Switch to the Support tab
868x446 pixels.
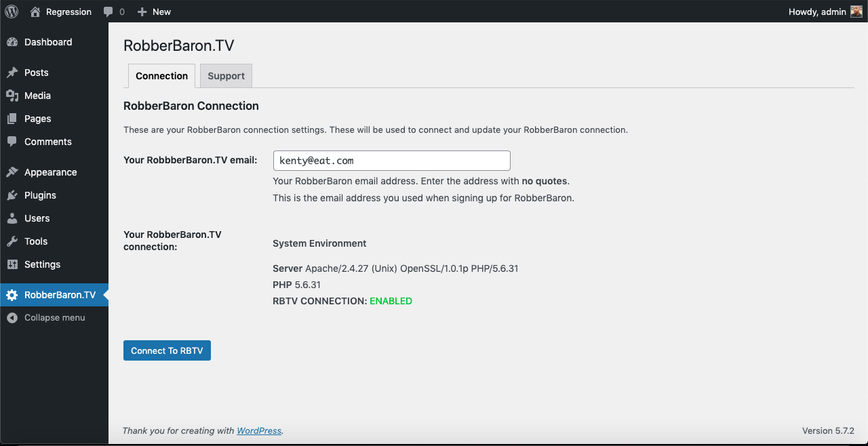pos(226,76)
